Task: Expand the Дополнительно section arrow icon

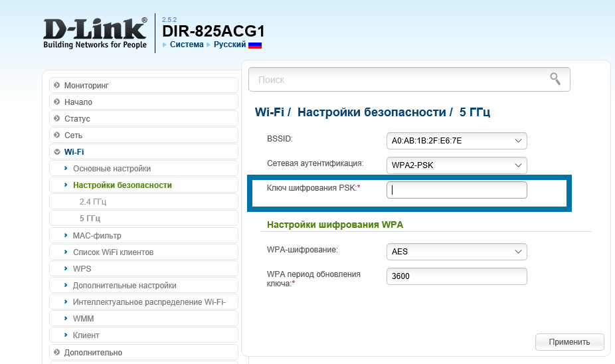Action: pyautogui.click(x=57, y=352)
